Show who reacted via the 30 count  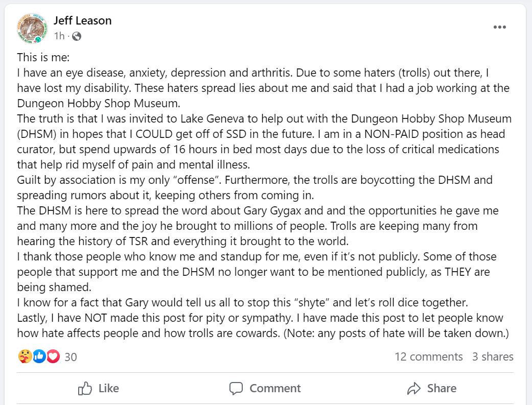click(71, 357)
